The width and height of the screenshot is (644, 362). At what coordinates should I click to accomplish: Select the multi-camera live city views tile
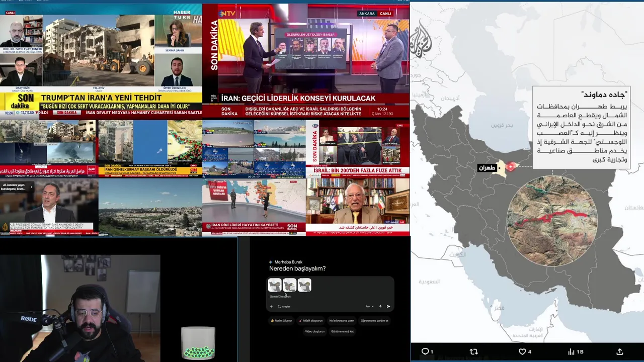(254, 148)
